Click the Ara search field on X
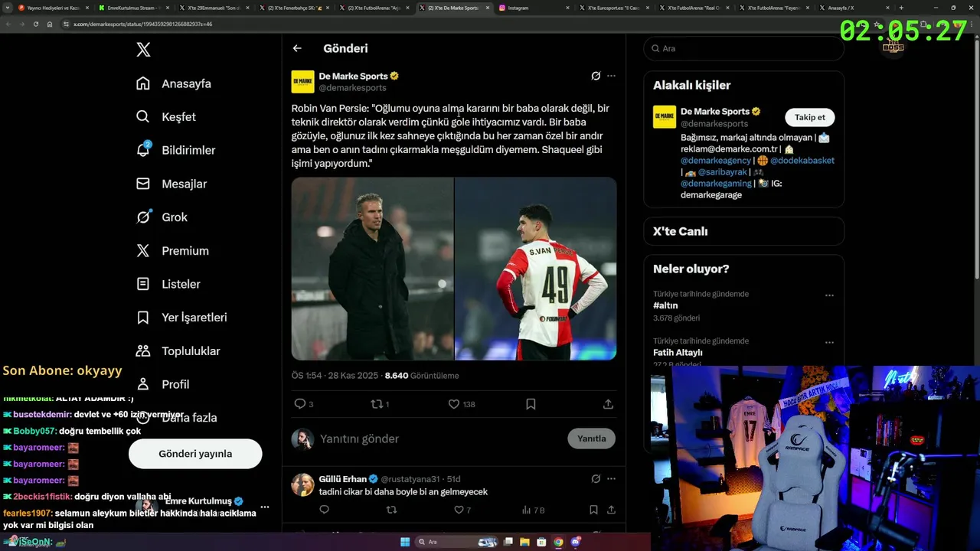The image size is (980, 551). pos(744,48)
